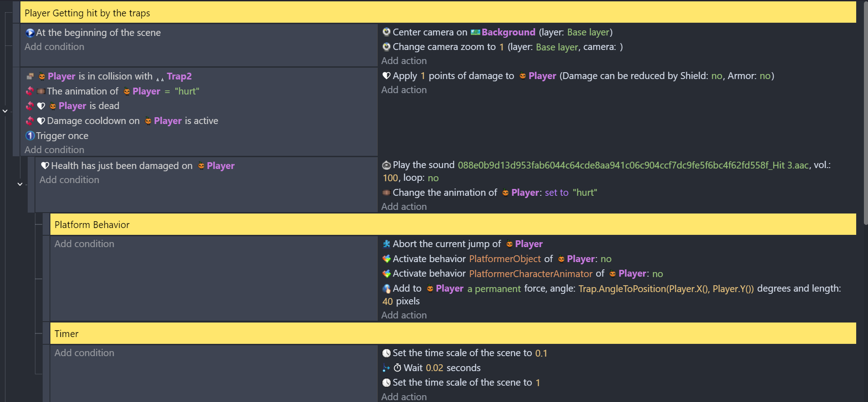Add action below 'Change camera zoom'
The image size is (868, 402).
click(404, 61)
